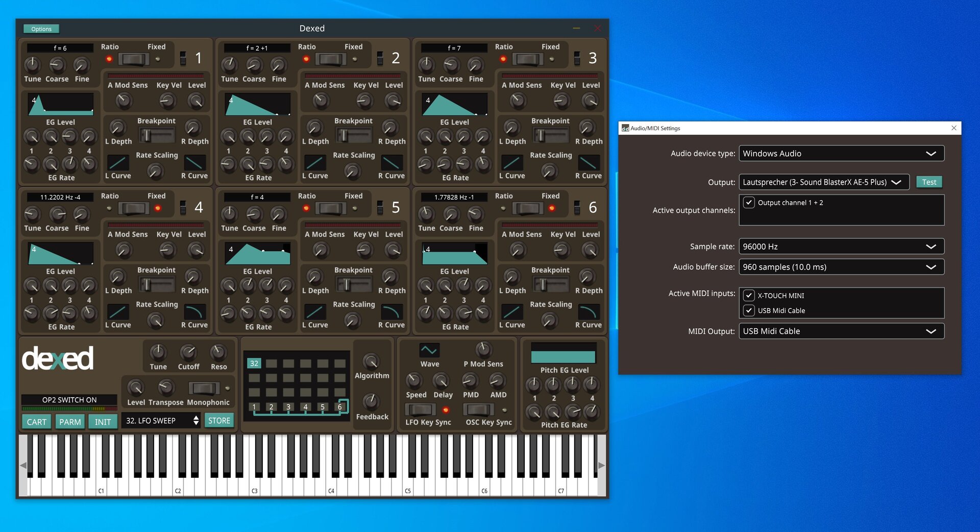This screenshot has height=532, width=980.
Task: Click operator 1 Coarse knob
Action: click(57, 65)
